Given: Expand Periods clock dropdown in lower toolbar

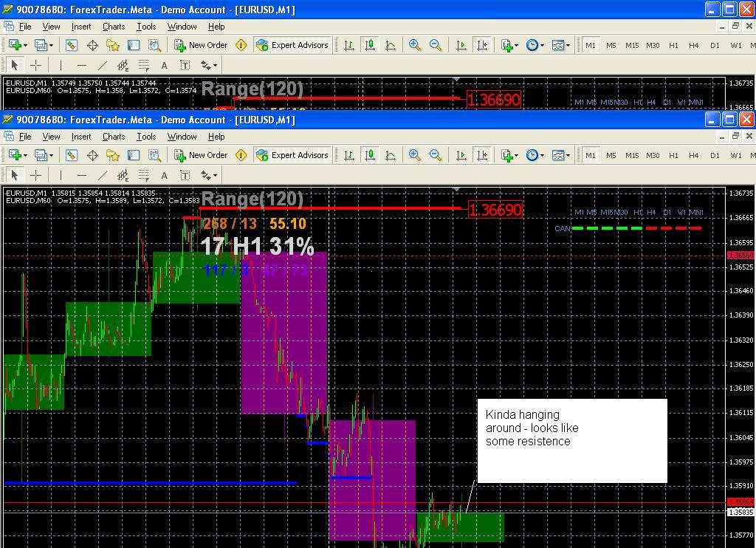Looking at the screenshot, I should (535, 155).
